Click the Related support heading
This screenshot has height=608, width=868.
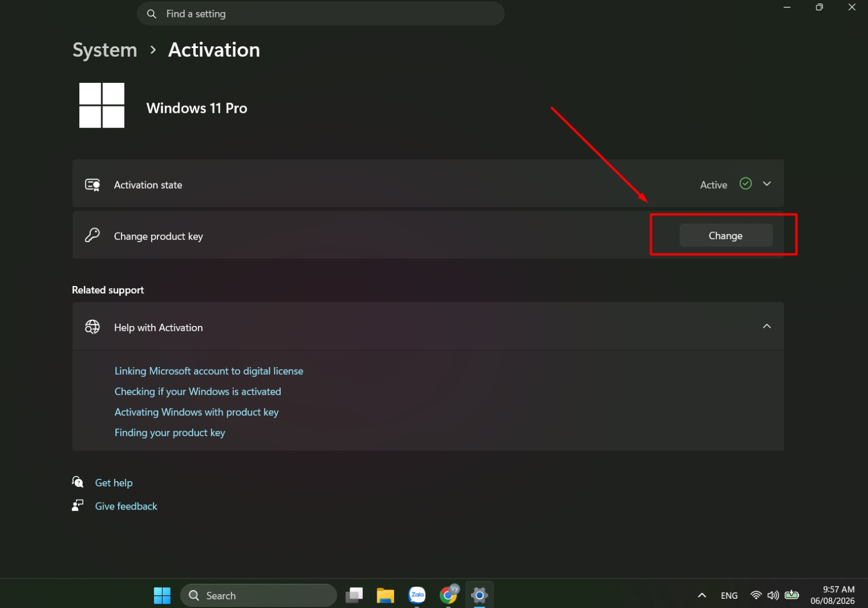[108, 290]
